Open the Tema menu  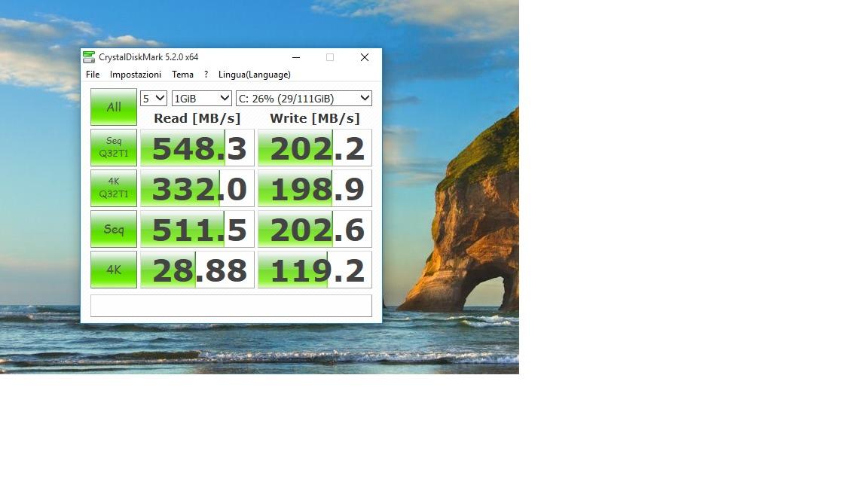pos(182,75)
